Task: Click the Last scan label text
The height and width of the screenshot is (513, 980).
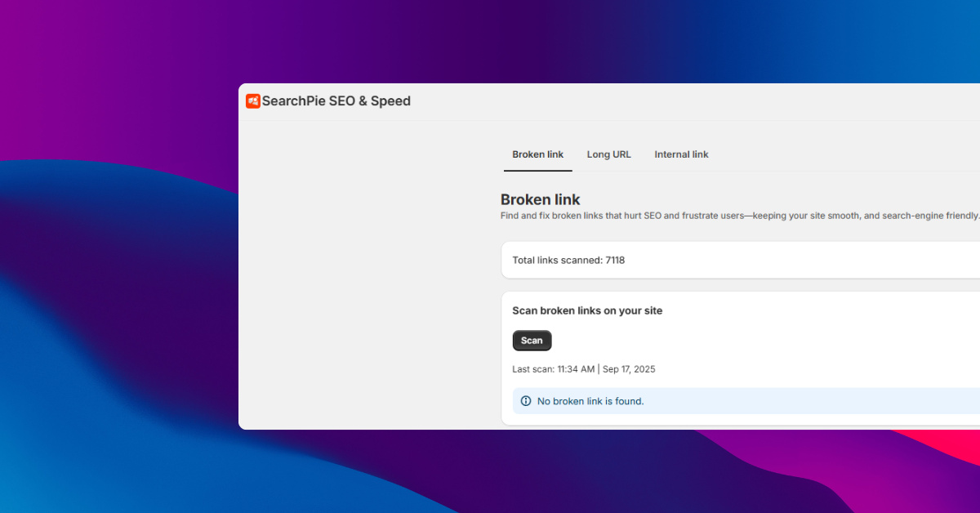Action: (x=533, y=369)
